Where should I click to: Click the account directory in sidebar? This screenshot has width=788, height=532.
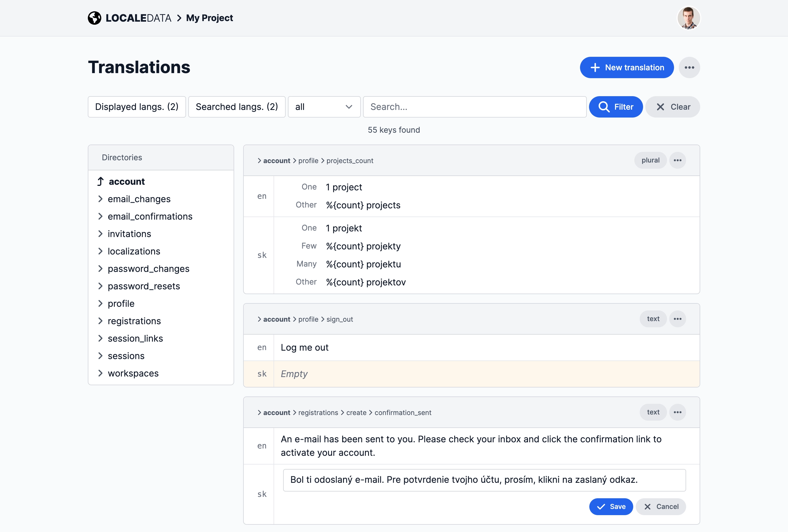click(x=126, y=181)
